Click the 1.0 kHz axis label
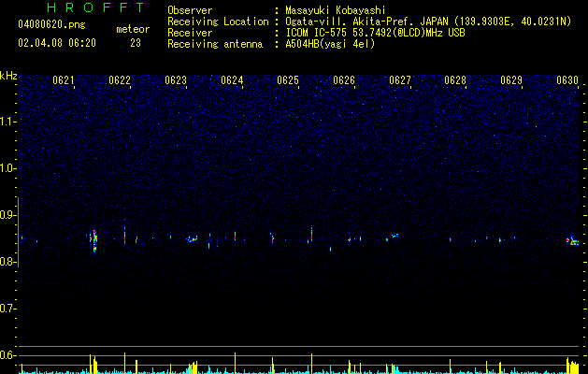This screenshot has height=374, width=588. (x=8, y=168)
